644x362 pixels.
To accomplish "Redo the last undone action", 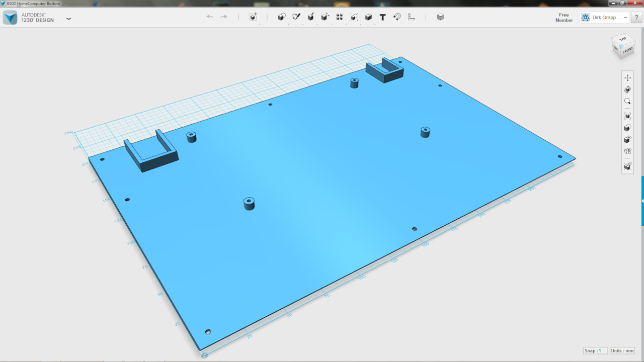I will click(224, 17).
